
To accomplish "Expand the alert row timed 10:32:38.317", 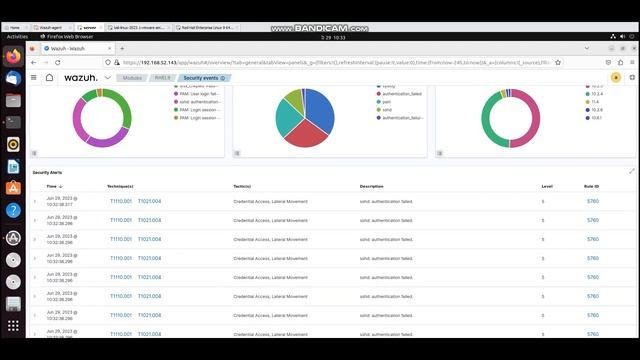I will tap(35, 202).
